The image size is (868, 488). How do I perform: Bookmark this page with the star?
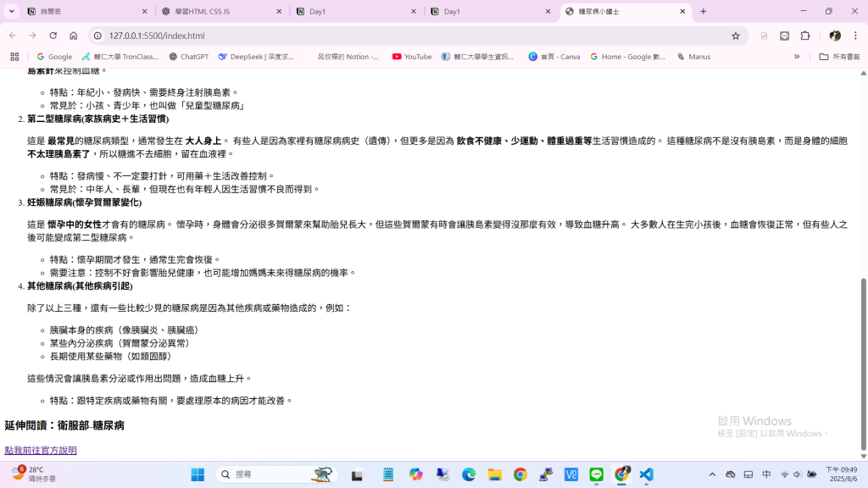point(736,36)
